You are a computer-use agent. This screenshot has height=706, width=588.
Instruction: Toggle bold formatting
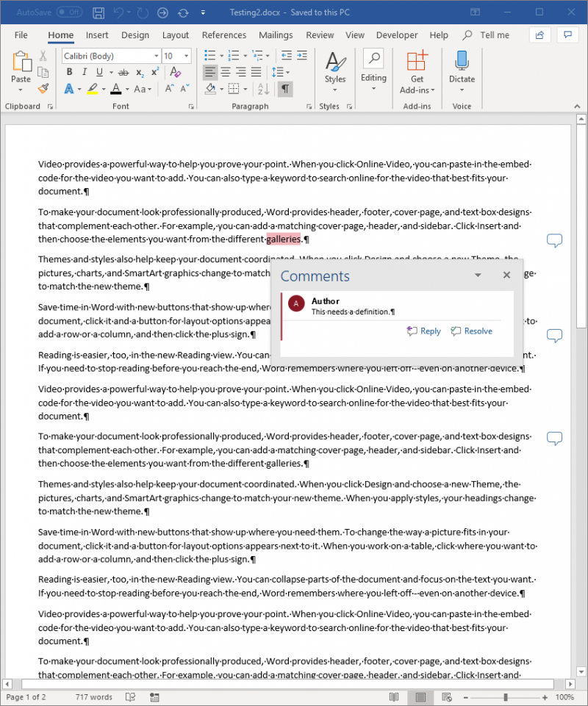click(69, 72)
